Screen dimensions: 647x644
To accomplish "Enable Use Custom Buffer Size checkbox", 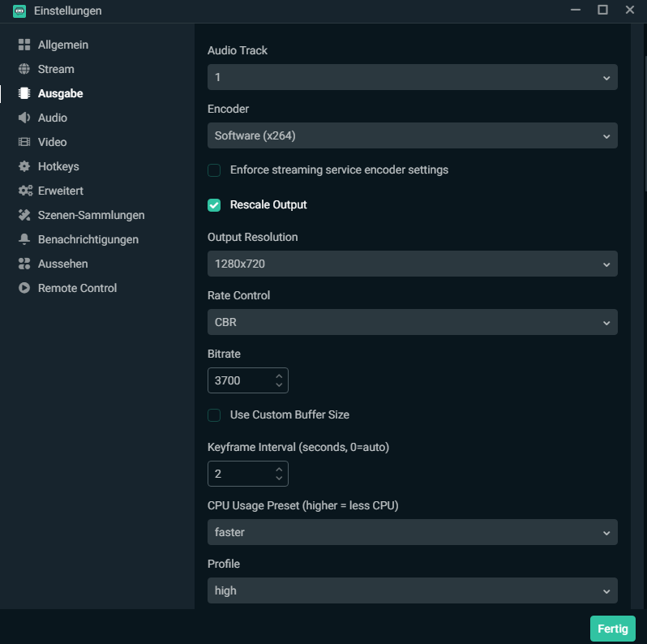I will (x=214, y=415).
